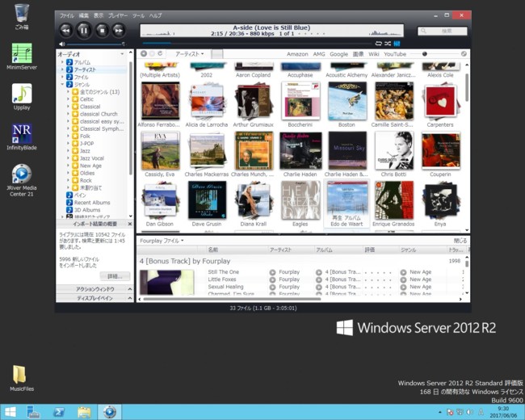Open the プレイヤー menu
The width and height of the screenshot is (525, 420).
click(118, 15)
